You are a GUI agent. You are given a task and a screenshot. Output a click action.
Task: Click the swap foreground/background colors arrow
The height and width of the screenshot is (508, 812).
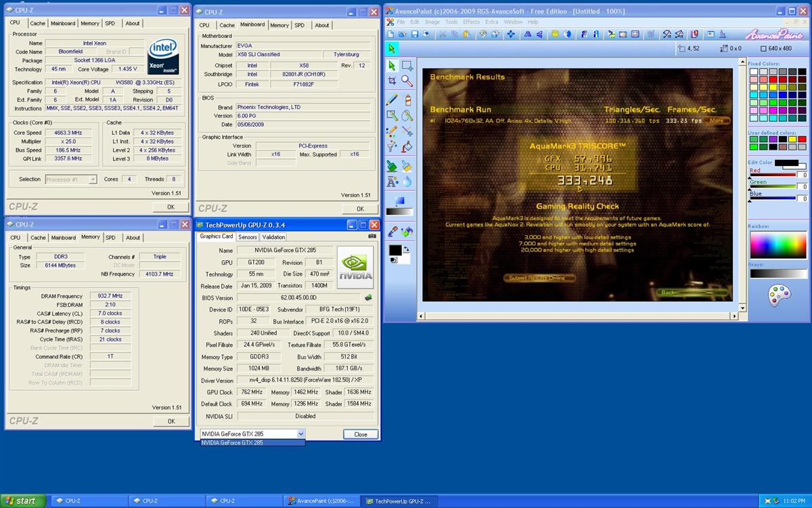click(406, 250)
